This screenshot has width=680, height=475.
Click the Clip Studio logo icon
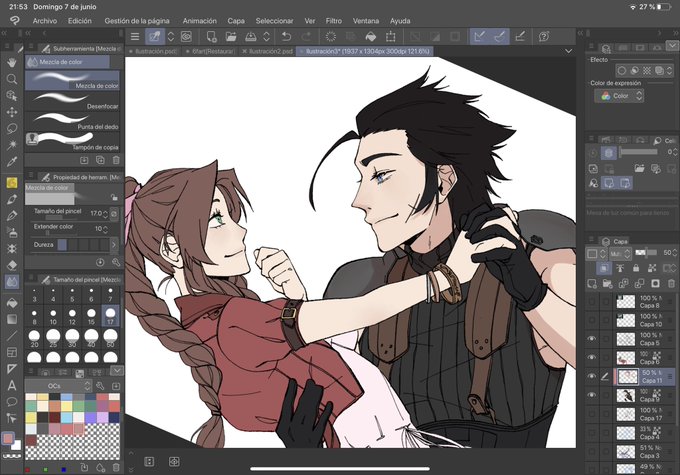coord(15,20)
